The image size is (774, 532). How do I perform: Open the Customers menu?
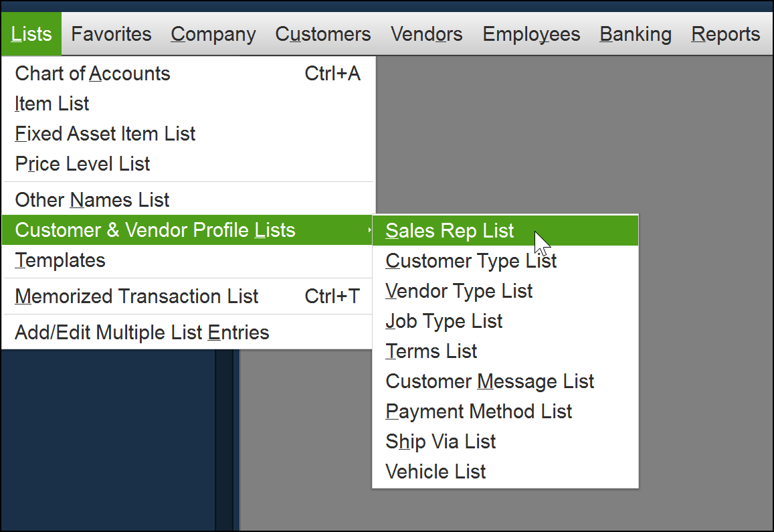pos(323,33)
